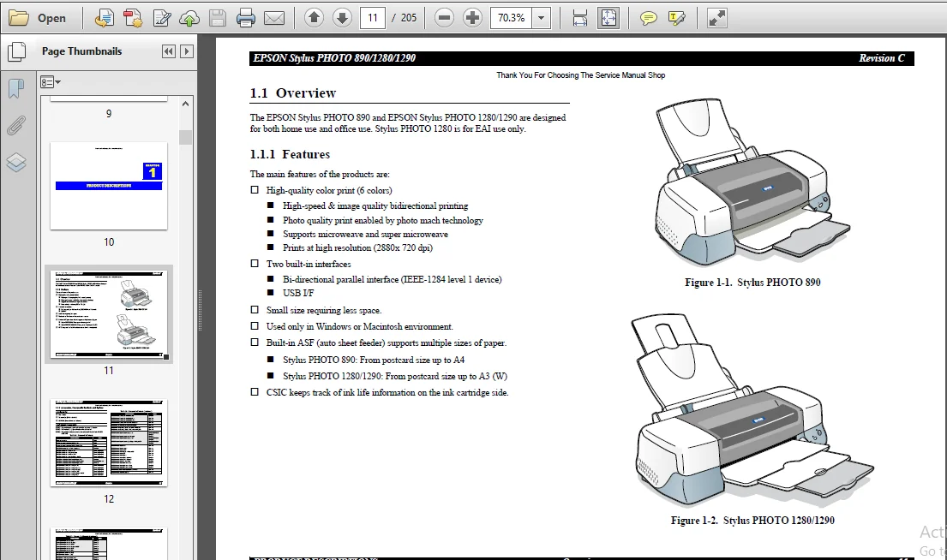The width and height of the screenshot is (947, 560).
Task: Click the thumbnails scrollbar thumb
Action: pyautogui.click(x=186, y=137)
